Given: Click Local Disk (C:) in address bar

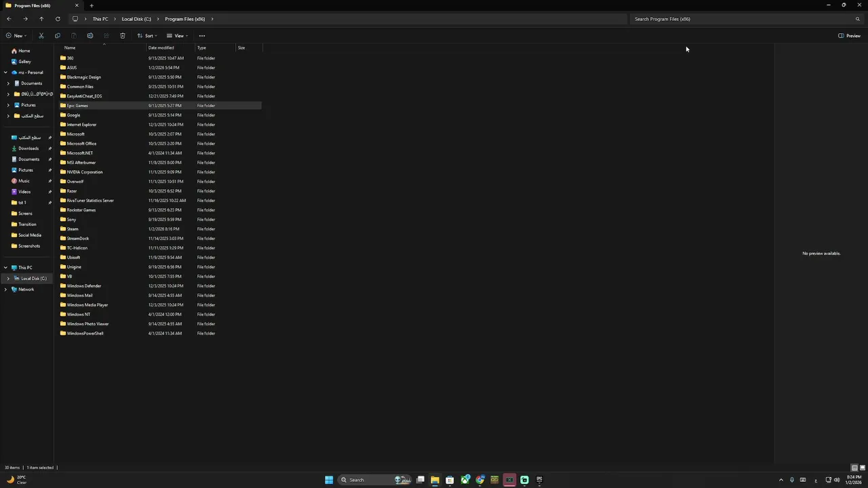Looking at the screenshot, I should [x=136, y=19].
